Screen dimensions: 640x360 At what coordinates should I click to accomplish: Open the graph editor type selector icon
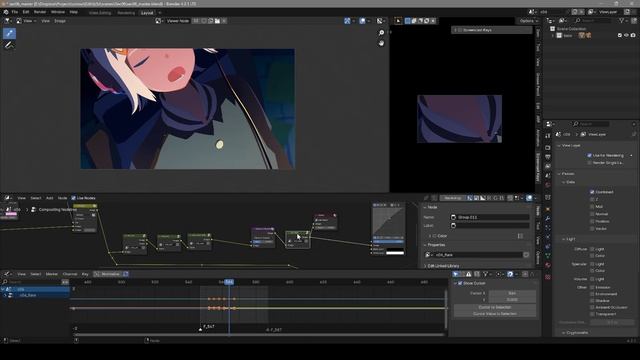[7, 274]
